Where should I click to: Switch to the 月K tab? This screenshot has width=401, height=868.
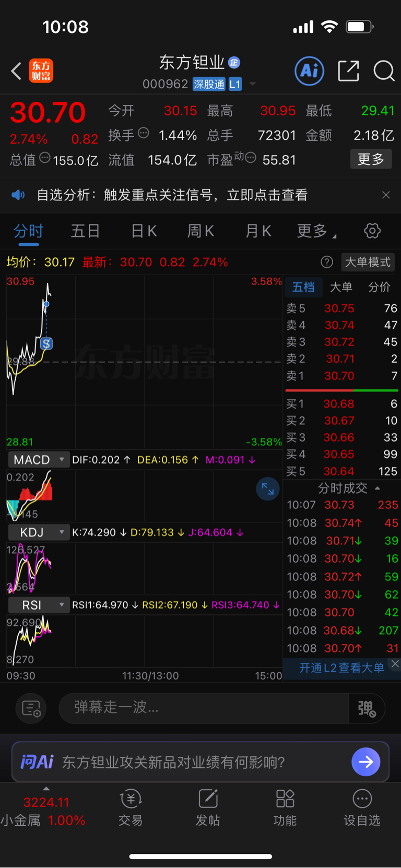258,231
